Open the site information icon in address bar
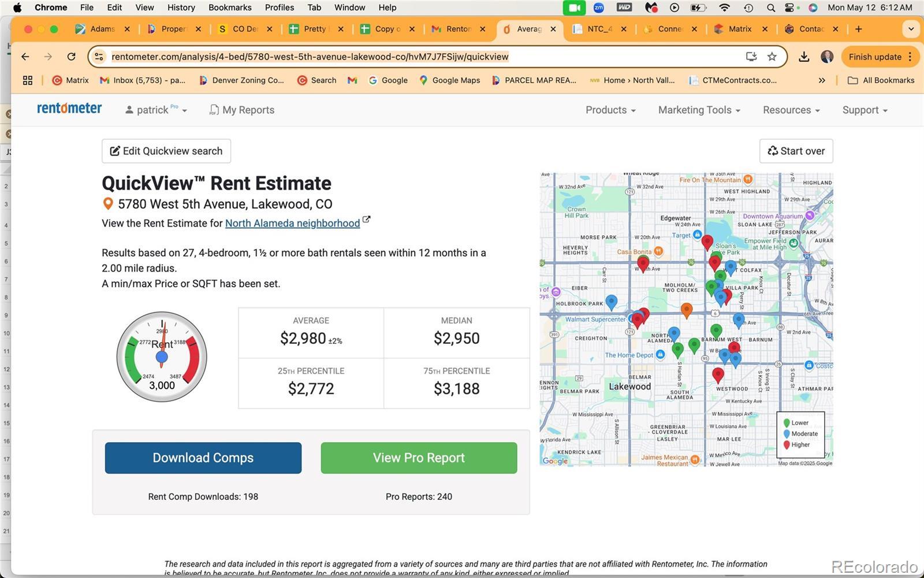The image size is (924, 578). [99, 57]
